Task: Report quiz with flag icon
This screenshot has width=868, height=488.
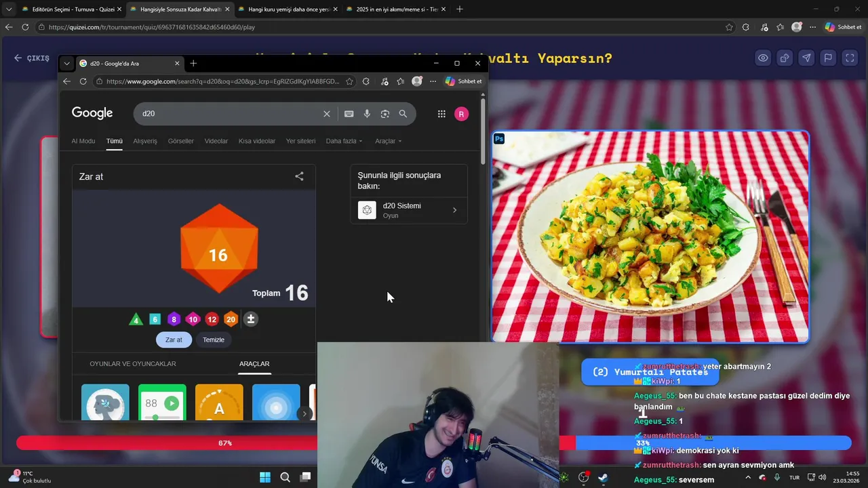Action: (x=828, y=58)
